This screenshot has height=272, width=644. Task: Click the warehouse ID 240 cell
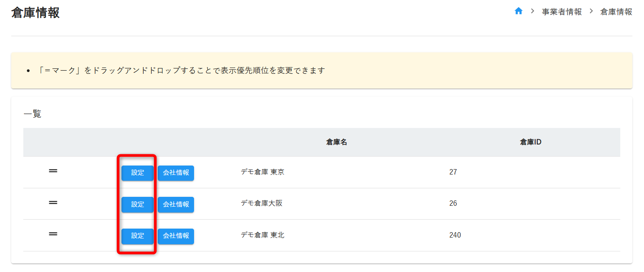click(454, 235)
